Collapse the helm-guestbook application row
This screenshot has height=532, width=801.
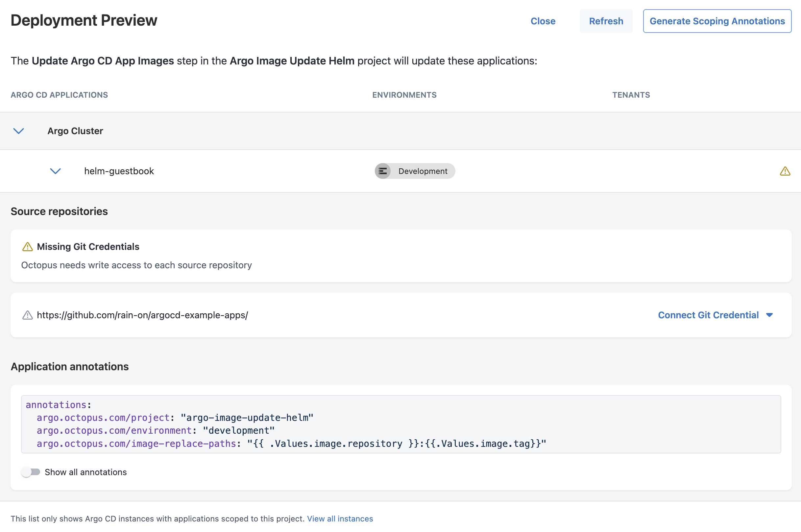pyautogui.click(x=55, y=171)
